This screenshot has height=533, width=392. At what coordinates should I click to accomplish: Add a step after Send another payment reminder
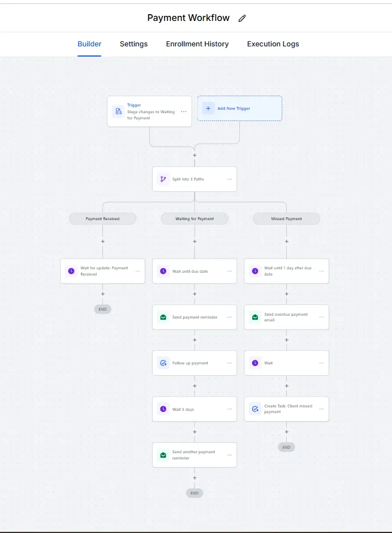(x=195, y=478)
